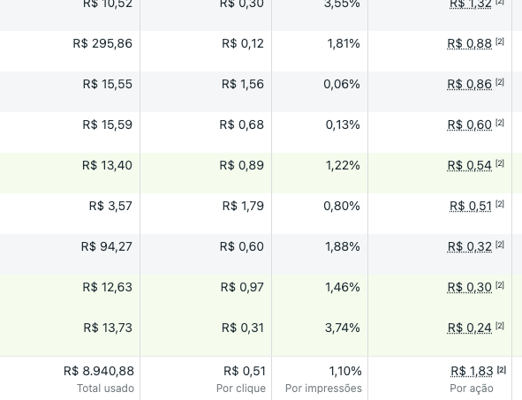Open footnote [2] beside total R$ 1,83
Screen dimensions: 522x400
coord(501,370)
